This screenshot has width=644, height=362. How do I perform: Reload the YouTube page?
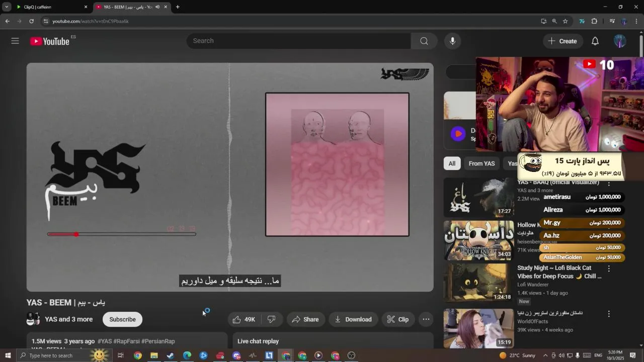click(x=31, y=21)
